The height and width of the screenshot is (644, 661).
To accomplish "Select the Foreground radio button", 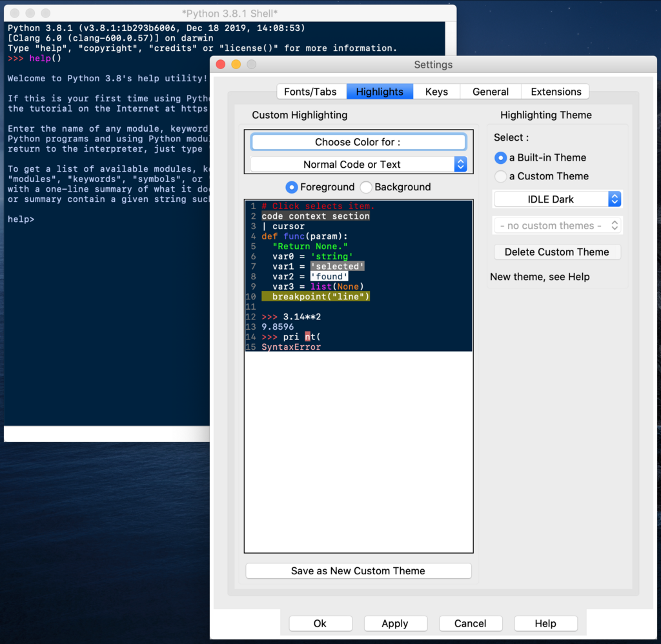I will pos(291,187).
